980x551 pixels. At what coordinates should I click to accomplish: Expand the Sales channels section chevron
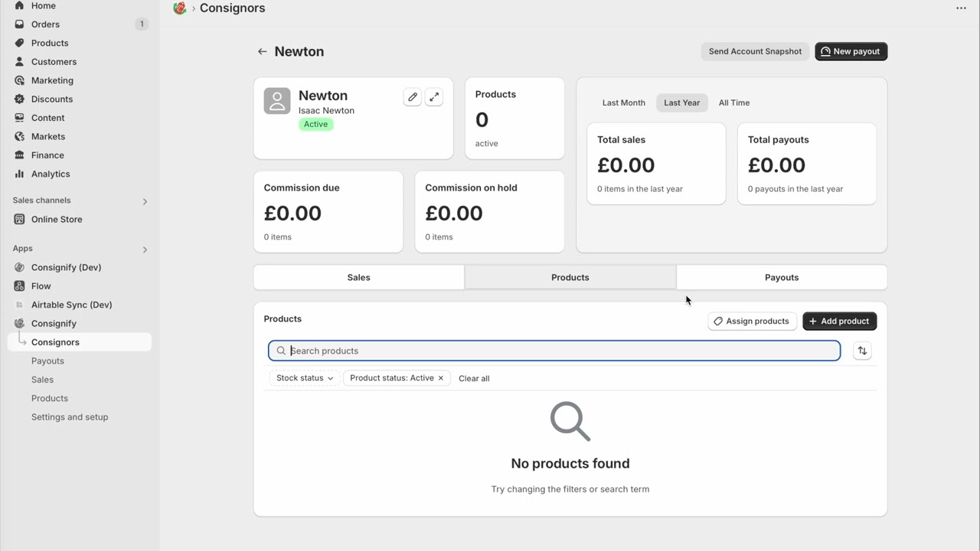click(145, 201)
